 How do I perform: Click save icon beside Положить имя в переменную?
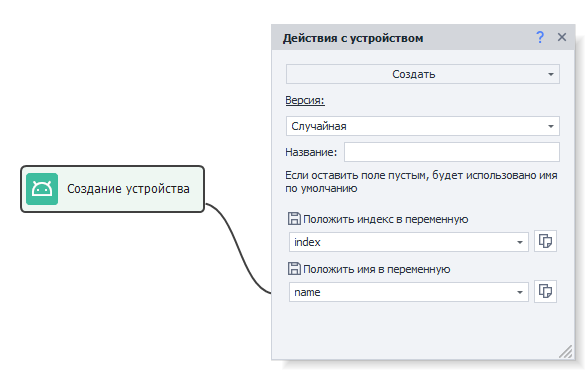click(x=294, y=269)
